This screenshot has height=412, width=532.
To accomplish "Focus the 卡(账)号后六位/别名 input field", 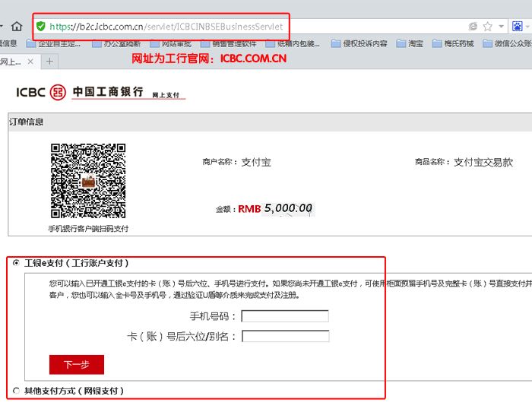I will pos(285,336).
